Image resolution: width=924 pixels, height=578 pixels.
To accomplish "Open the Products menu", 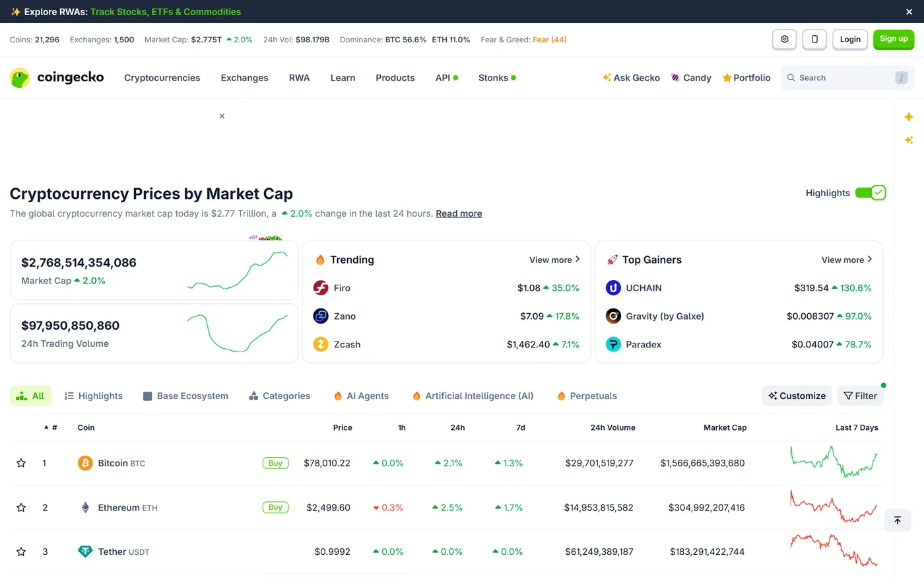I will point(395,77).
